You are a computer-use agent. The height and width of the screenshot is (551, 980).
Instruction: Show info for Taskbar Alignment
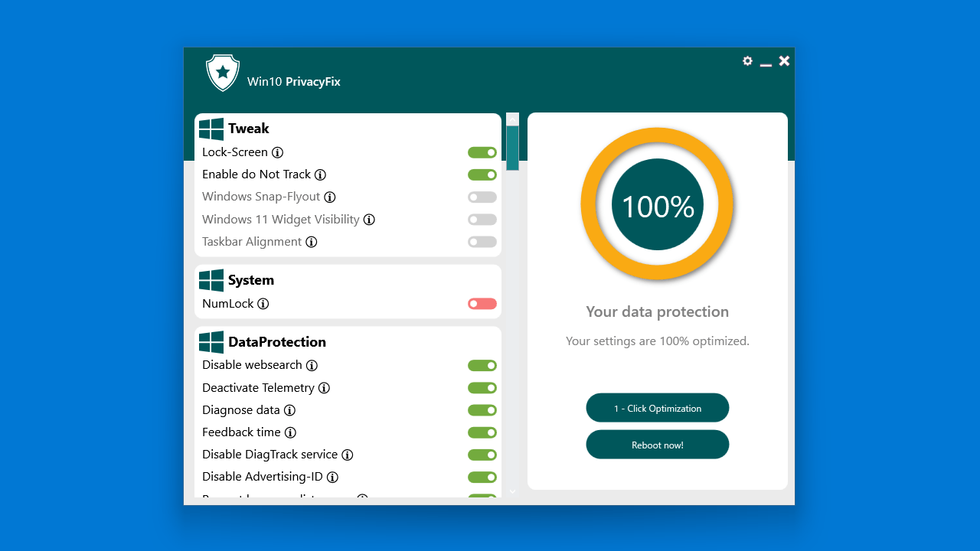click(x=312, y=242)
